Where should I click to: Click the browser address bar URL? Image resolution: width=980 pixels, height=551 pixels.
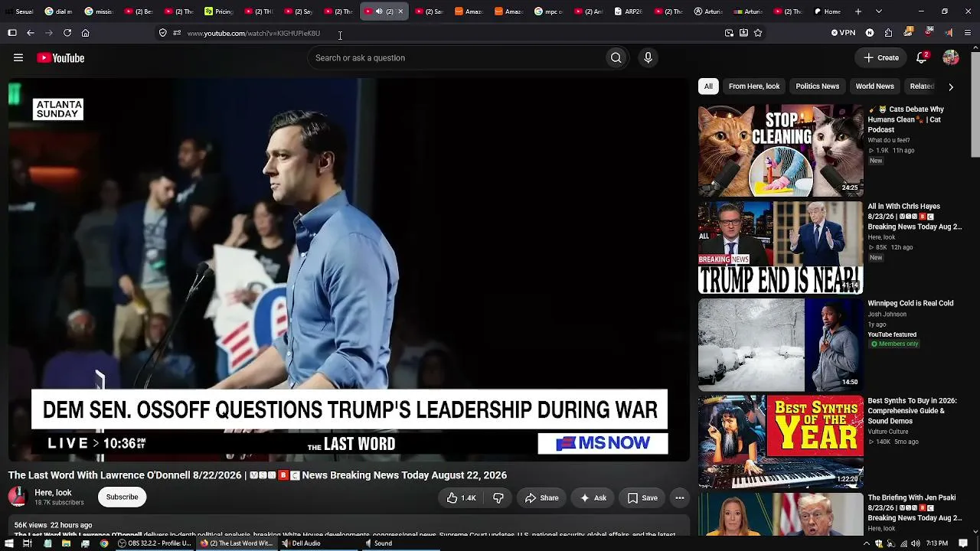coord(253,34)
